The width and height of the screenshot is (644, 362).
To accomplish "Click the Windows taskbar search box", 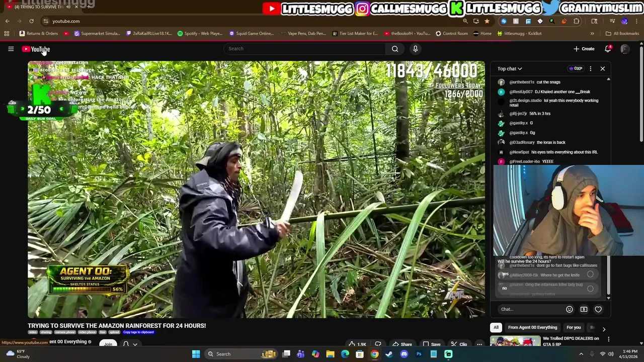I will pos(242,354).
